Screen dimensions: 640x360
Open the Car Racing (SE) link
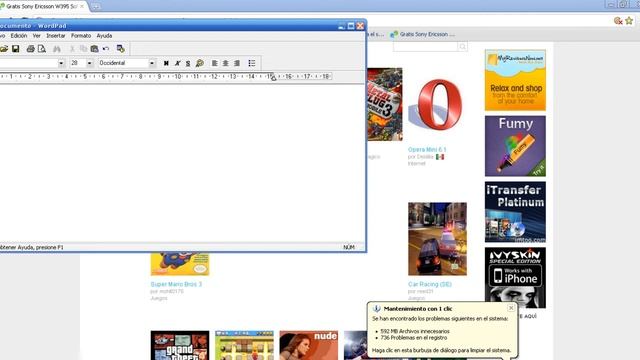coord(429,284)
